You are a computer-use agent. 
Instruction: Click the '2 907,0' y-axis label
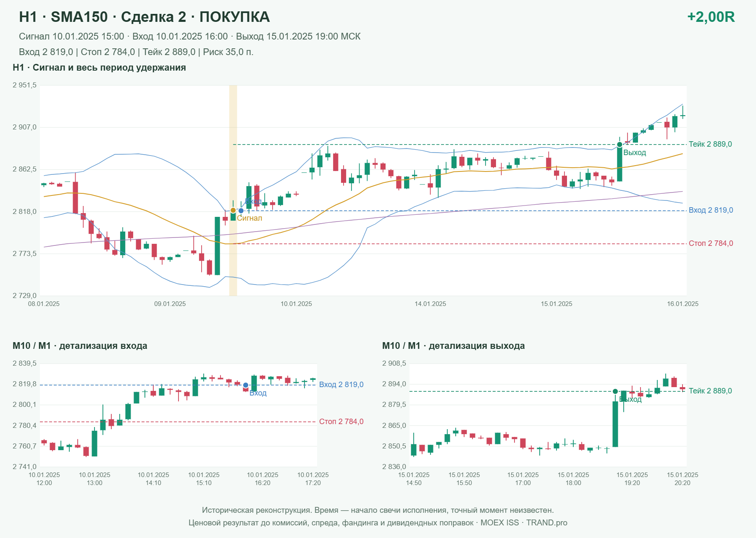point(24,127)
